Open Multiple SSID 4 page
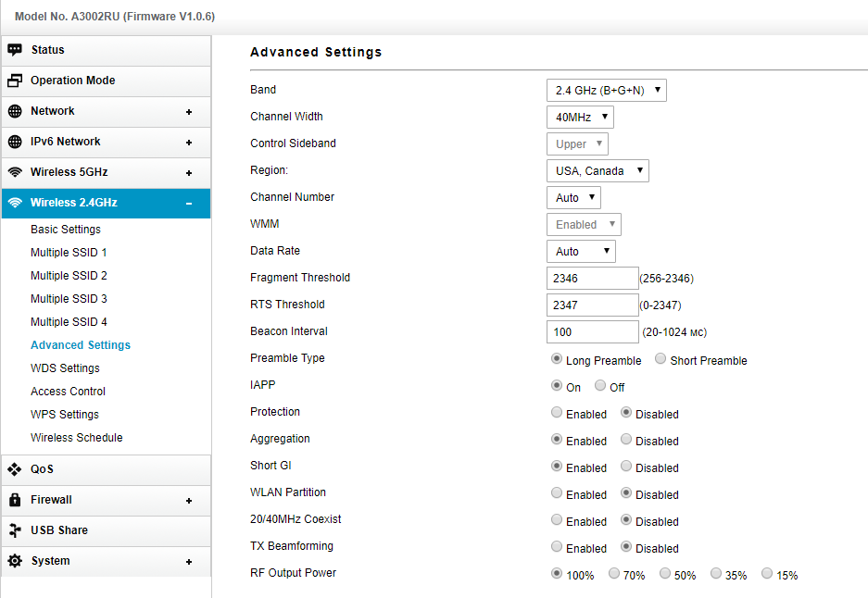This screenshot has height=598, width=868. (69, 322)
